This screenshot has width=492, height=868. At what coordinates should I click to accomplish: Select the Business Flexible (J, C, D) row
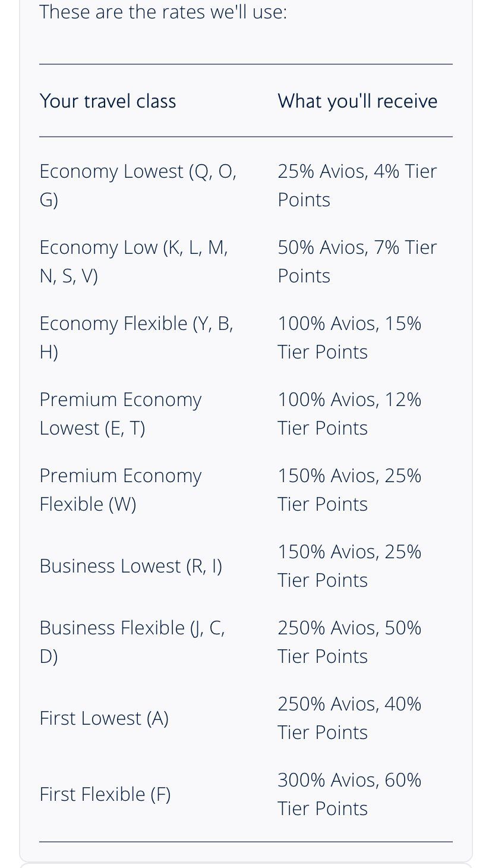tap(246, 642)
